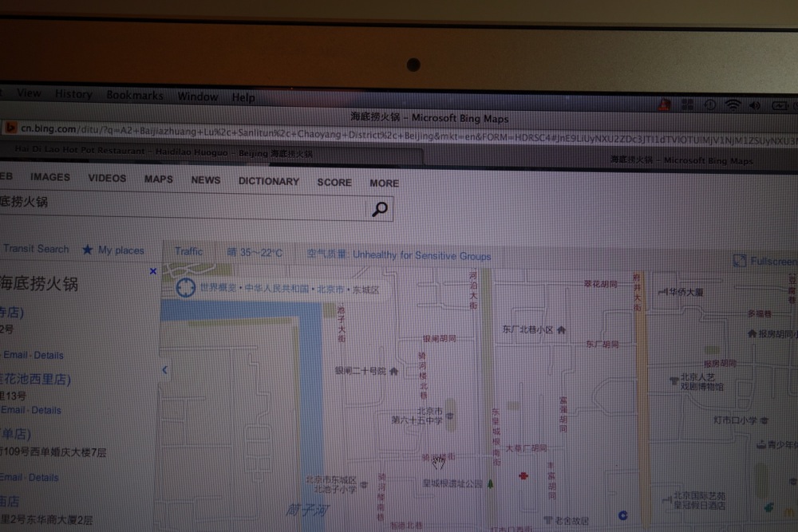Close the search results panel
The height and width of the screenshot is (532, 798).
153,271
